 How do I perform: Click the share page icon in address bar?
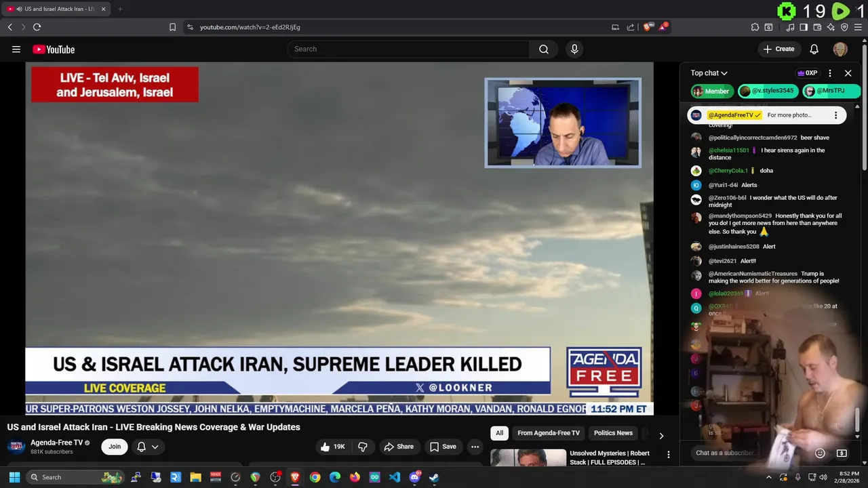[x=631, y=27]
